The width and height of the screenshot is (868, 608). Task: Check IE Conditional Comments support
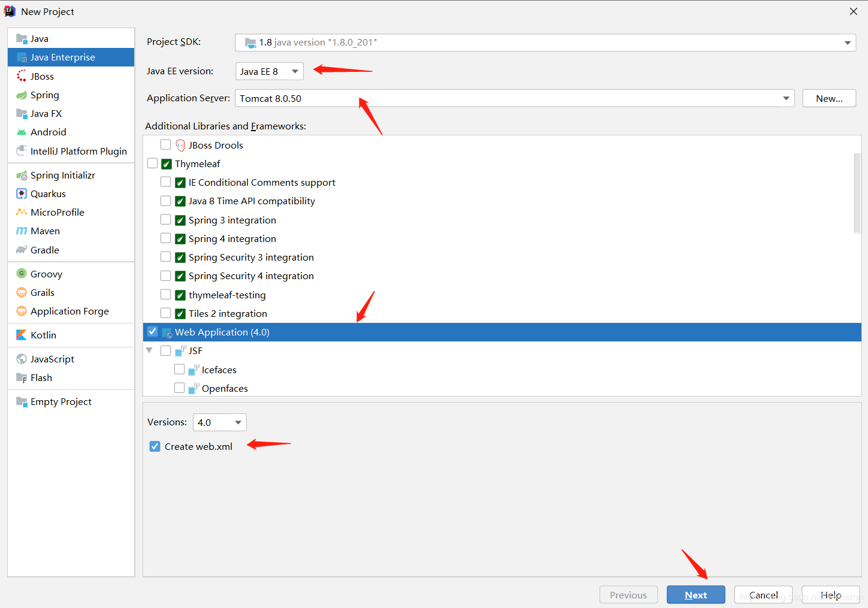click(x=166, y=182)
